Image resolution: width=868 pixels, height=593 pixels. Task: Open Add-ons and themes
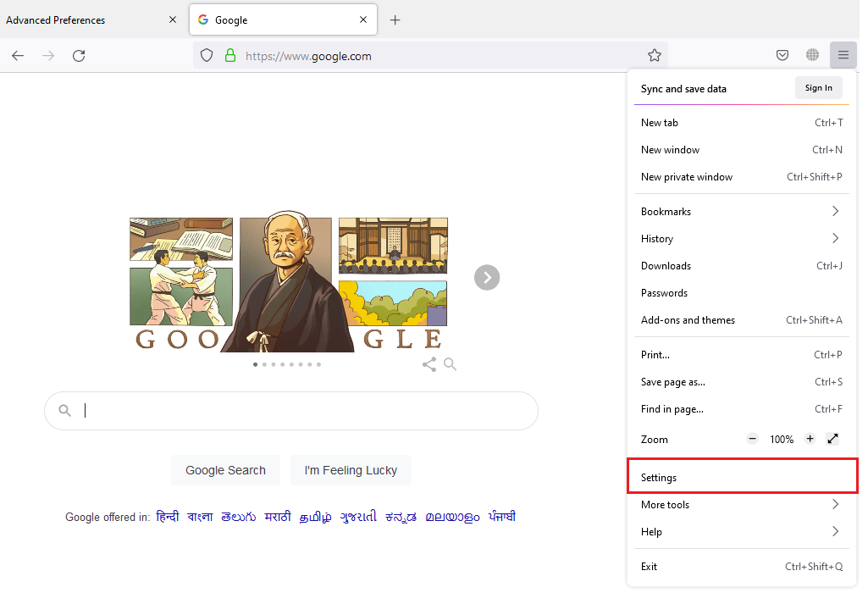tap(742, 320)
